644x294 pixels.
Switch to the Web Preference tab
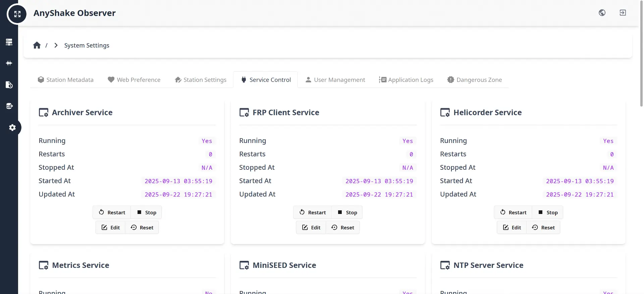coord(134,80)
